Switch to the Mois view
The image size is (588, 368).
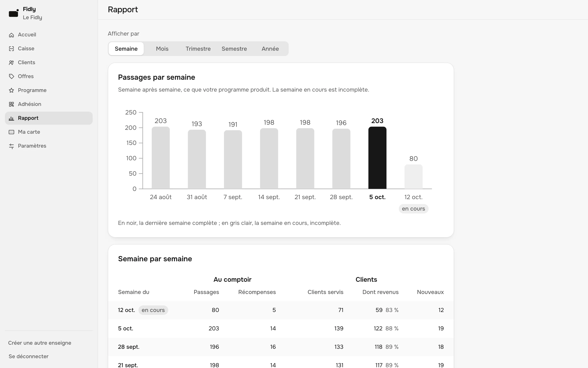(x=162, y=49)
